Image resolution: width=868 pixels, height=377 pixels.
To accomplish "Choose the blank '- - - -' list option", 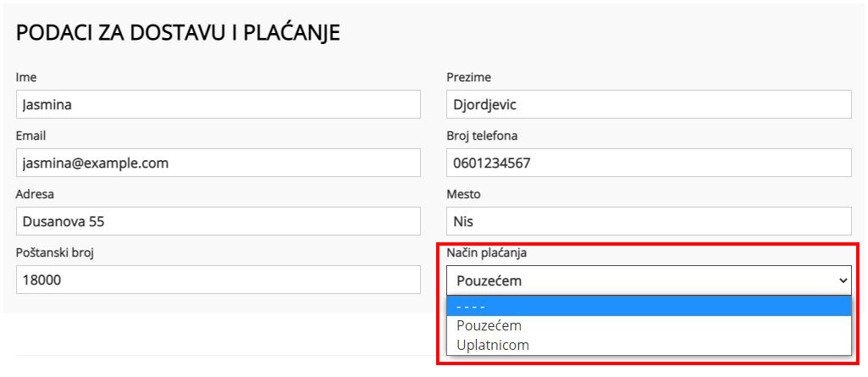I will tap(648, 306).
